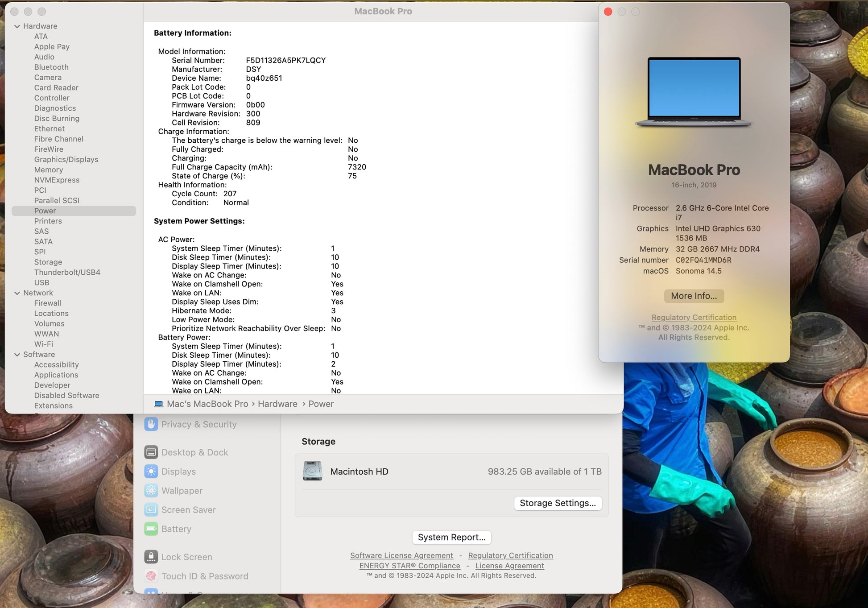Screen dimensions: 868x608
Task: Click the More Info... button
Action: coord(694,296)
